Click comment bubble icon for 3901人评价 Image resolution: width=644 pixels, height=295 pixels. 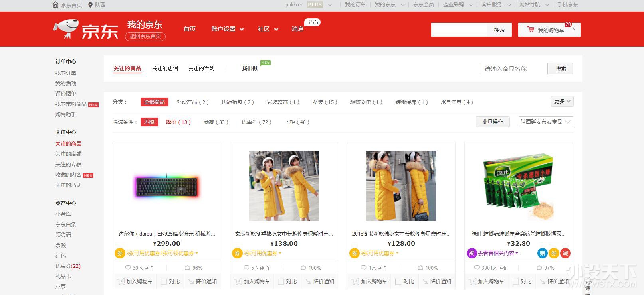(477, 268)
